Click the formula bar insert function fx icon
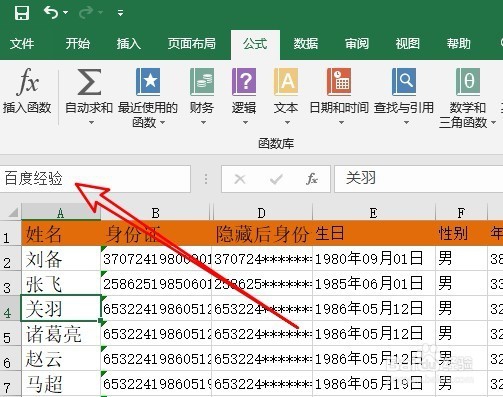This screenshot has width=503, height=397. tap(312, 179)
